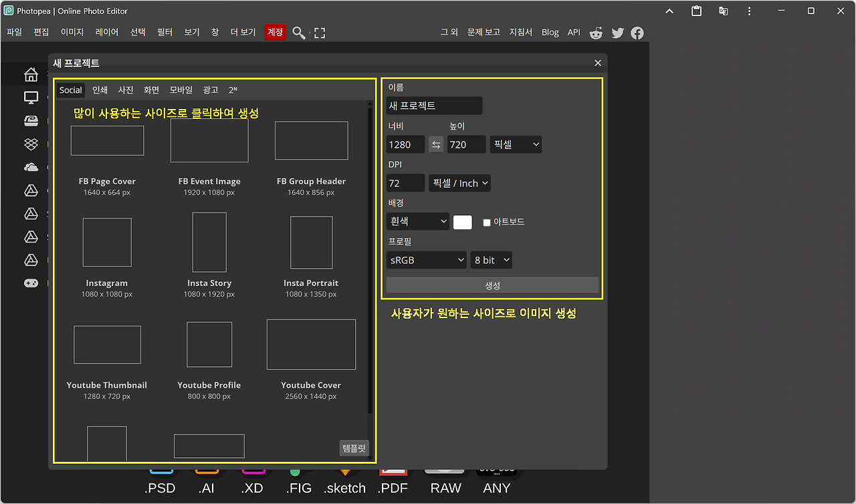Open search via magnifier icon
Screen dimensions: 856x504
(x=299, y=32)
